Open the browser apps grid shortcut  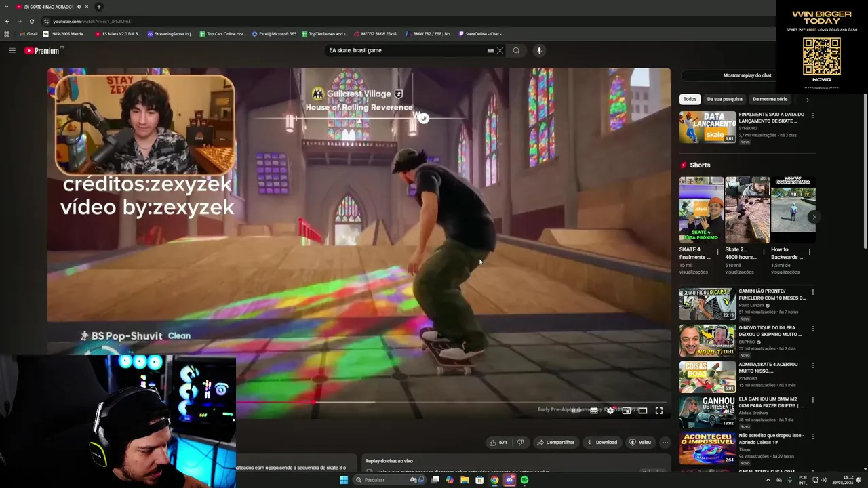coord(7,34)
